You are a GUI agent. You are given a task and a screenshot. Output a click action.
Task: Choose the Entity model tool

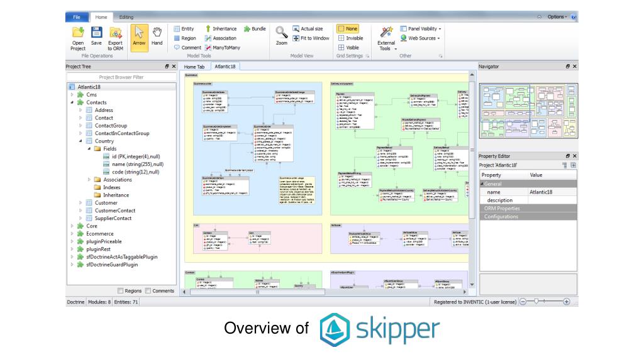[x=184, y=29]
